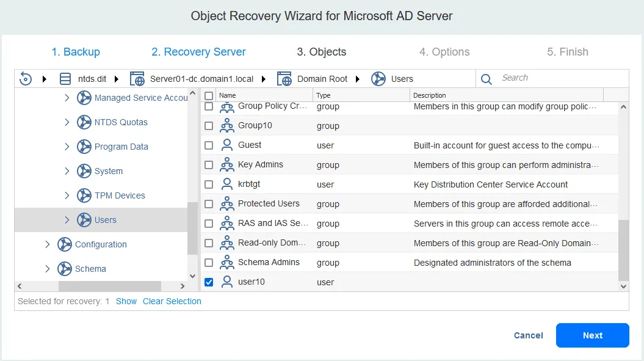Screen dimensions: 644x361
Task: Select the TPM Devices node icon
Action: [x=84, y=195]
